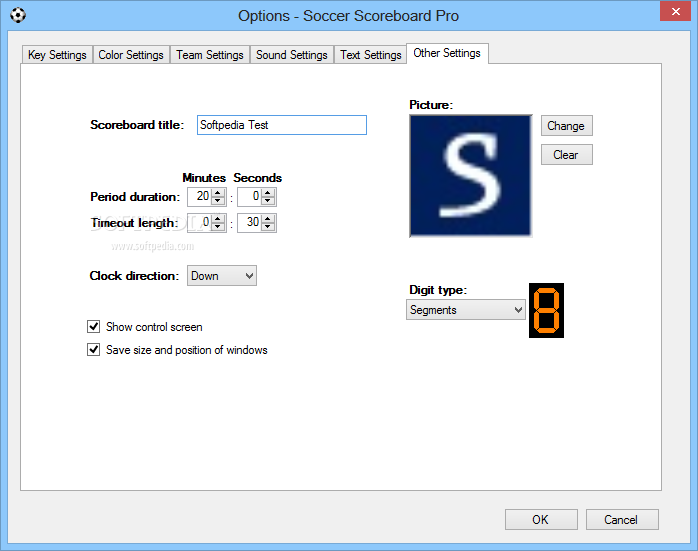The height and width of the screenshot is (551, 698).
Task: Increase Period duration seconds with up arrow
Action: coord(268,193)
